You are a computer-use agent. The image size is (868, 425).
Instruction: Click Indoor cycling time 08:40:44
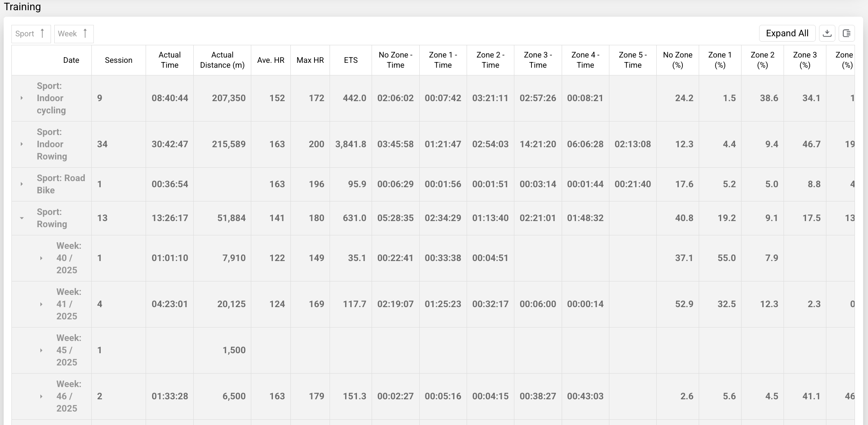(170, 98)
